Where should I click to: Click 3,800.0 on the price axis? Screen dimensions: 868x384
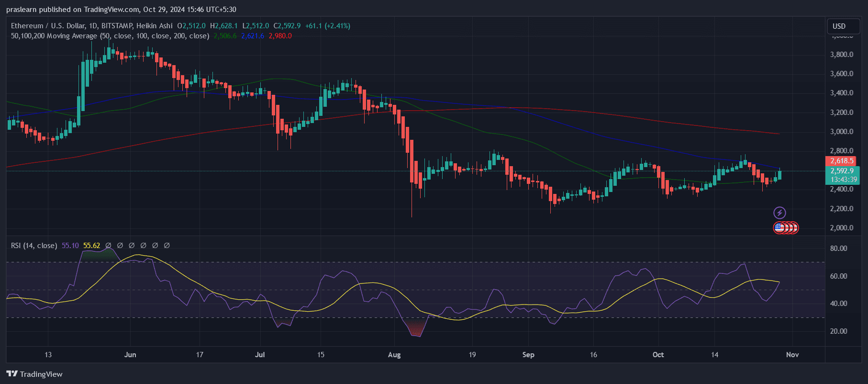click(842, 55)
